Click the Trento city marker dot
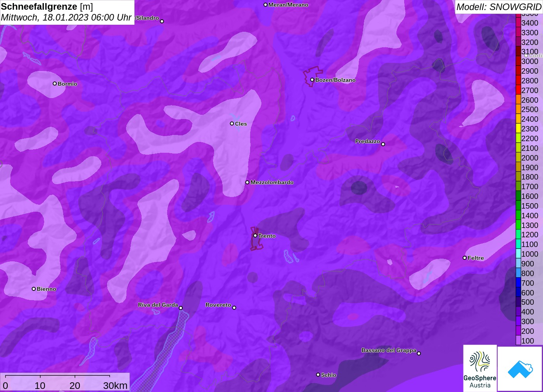This screenshot has width=543, height=392. coord(255,235)
